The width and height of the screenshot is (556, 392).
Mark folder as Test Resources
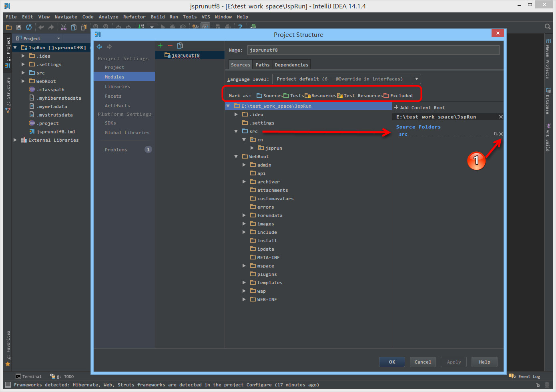(360, 96)
